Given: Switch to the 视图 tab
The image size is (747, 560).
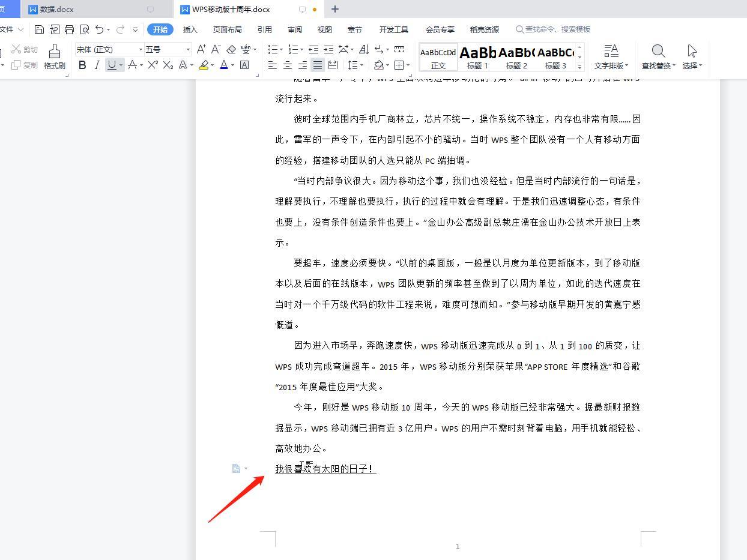Looking at the screenshot, I should click(x=325, y=29).
